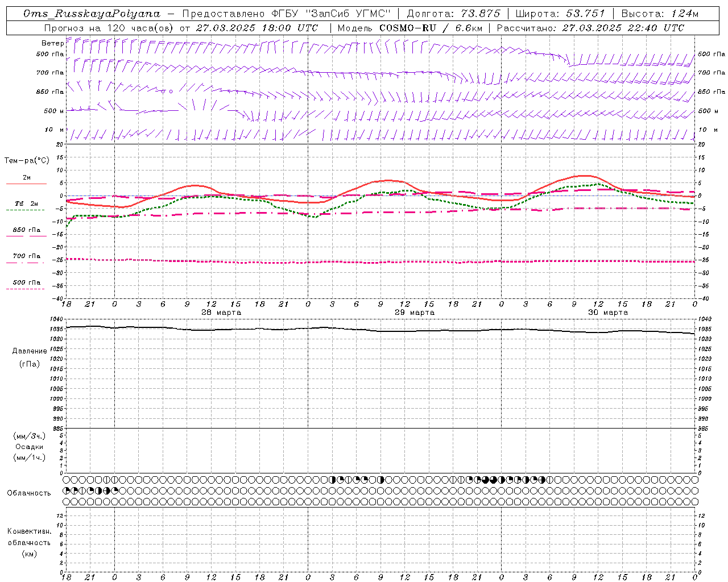Select the Высота: 124м field
Image resolution: width=728 pixels, height=582 pixels.
click(x=660, y=14)
